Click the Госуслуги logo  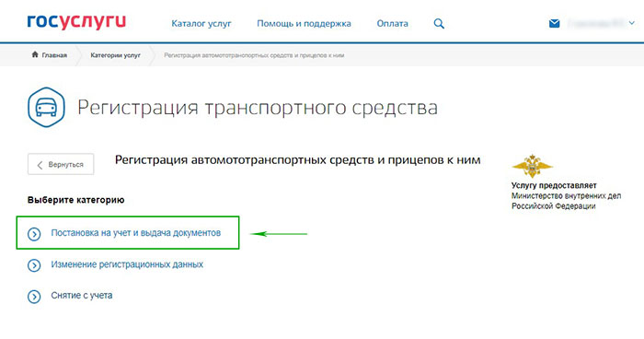coord(76,23)
